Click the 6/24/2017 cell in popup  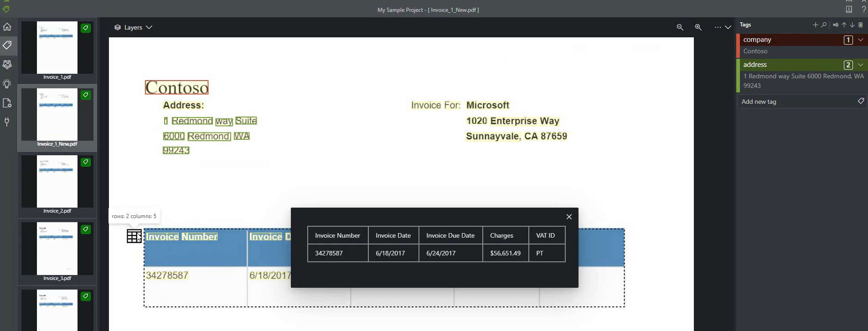click(450, 253)
